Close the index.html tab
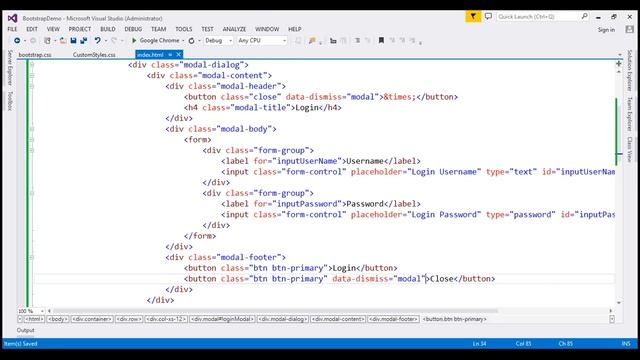Screen dimensions: 640x360 178,54
